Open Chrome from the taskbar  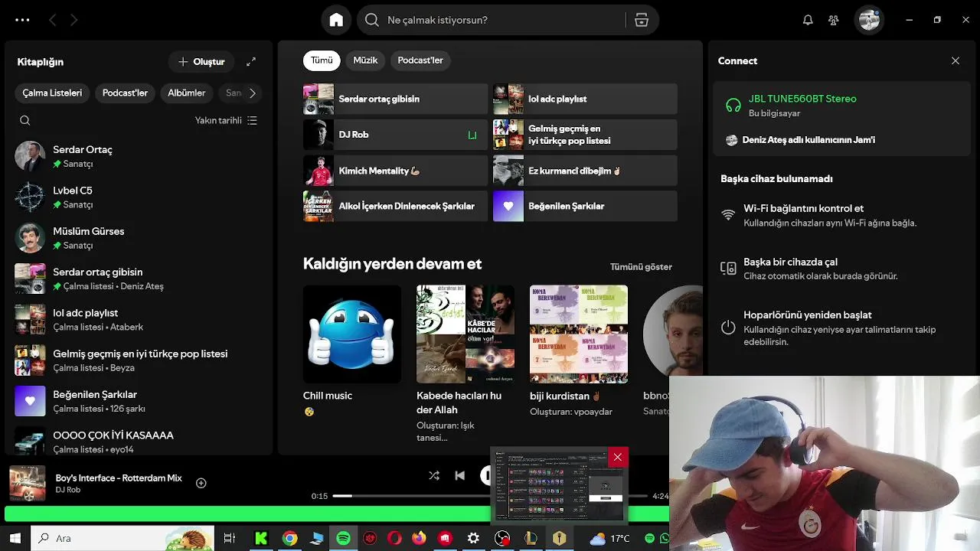tap(289, 538)
